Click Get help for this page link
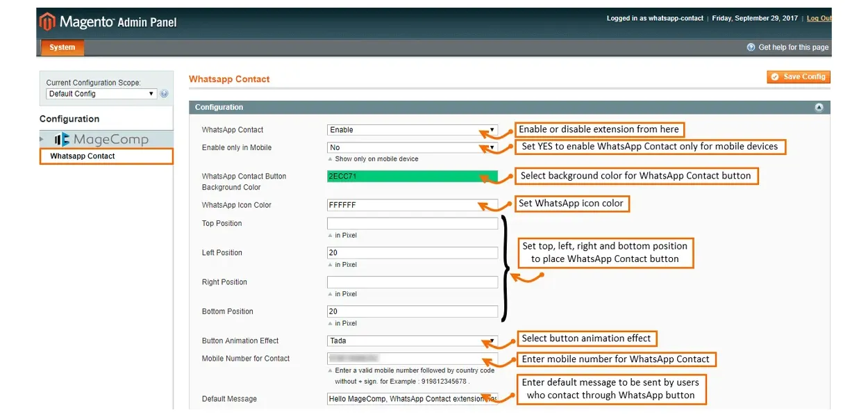Screen dimensions: 868x417 (x=793, y=47)
